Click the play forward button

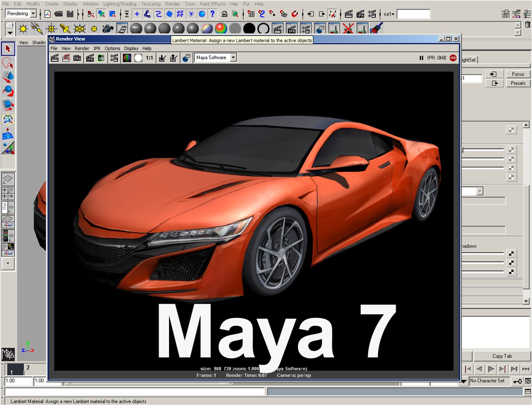[x=491, y=369]
